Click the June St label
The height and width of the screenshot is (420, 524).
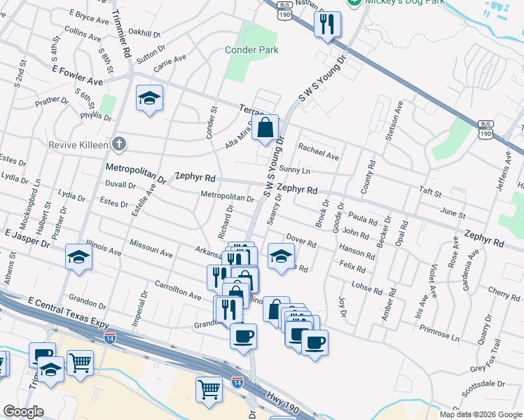tap(453, 213)
